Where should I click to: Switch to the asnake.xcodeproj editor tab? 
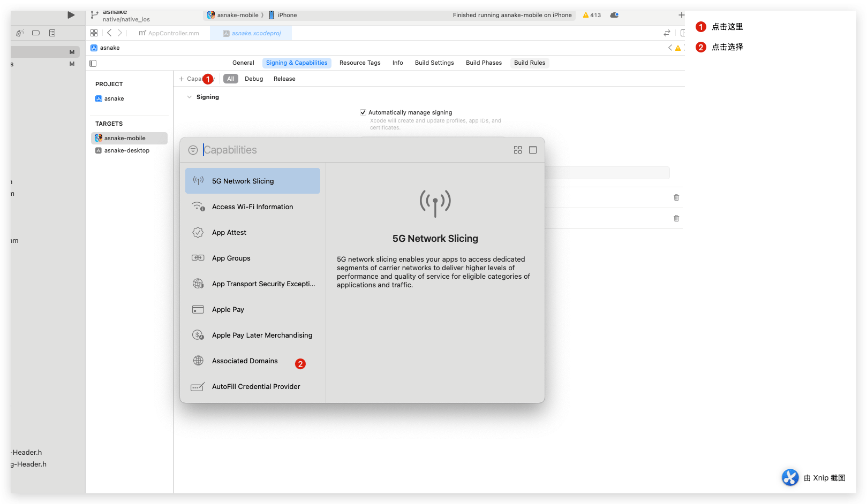252,33
